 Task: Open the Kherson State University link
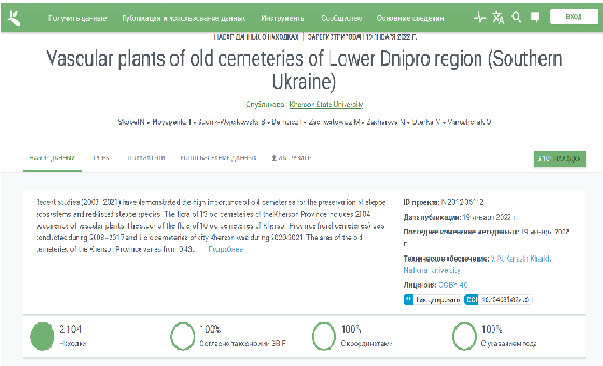click(x=326, y=104)
